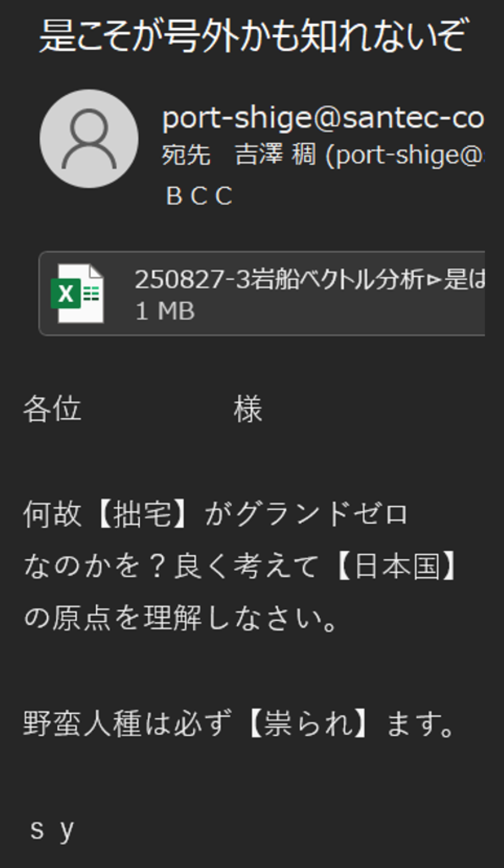The image size is (504, 868).
Task: Click the recipient email in parentheses
Action: (404, 155)
